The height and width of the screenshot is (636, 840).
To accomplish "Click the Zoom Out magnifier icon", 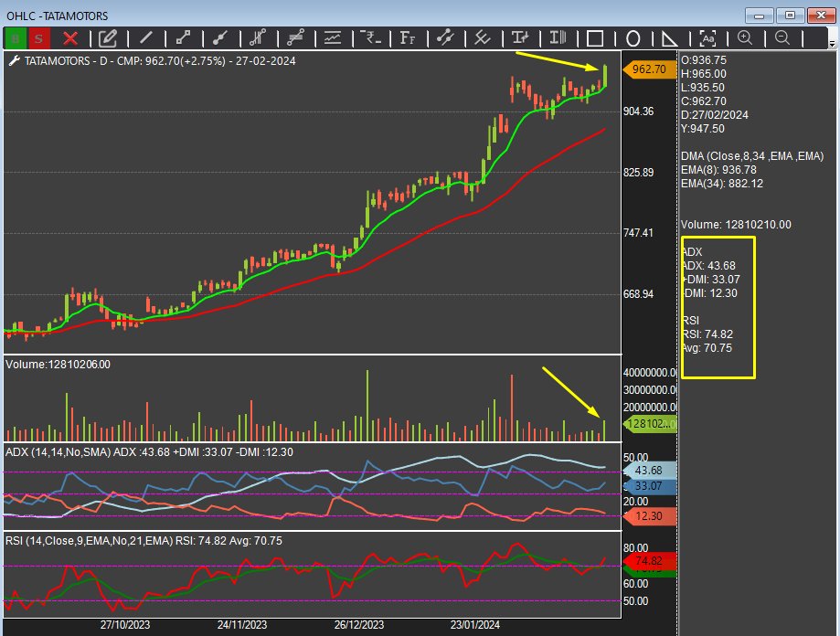I will click(x=782, y=38).
